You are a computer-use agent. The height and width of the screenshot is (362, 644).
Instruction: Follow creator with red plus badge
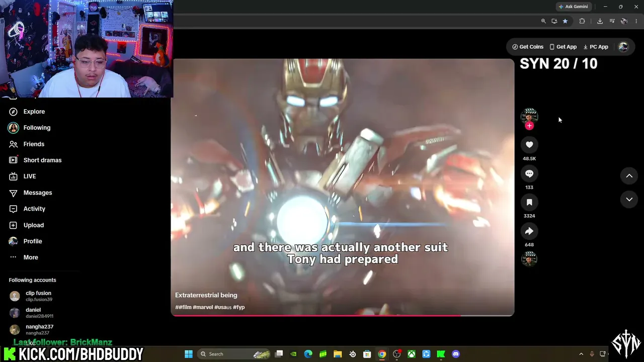(x=529, y=126)
